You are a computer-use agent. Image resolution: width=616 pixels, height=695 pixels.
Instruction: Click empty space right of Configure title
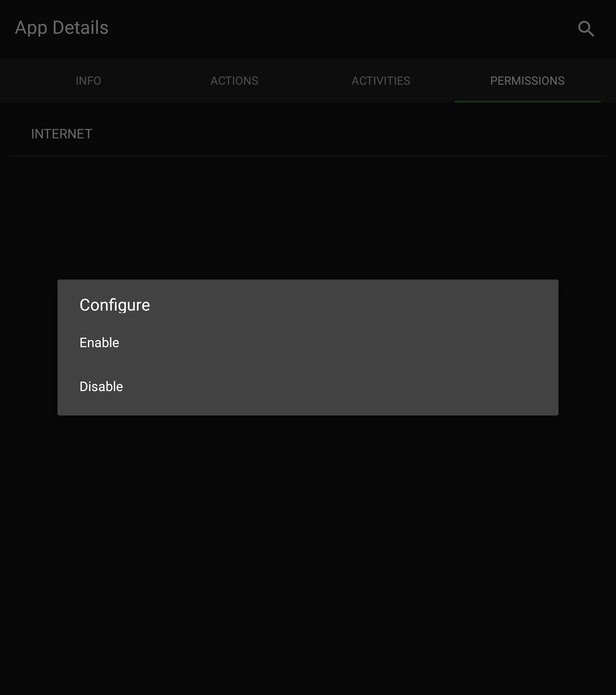pos(348,305)
